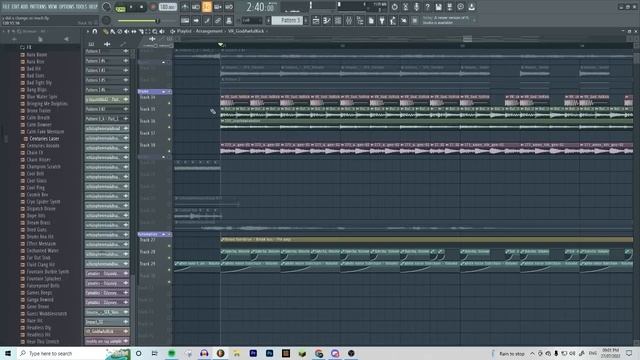The height and width of the screenshot is (360, 640).
Task: Select the Slice tool in playlist
Action: 141,31
